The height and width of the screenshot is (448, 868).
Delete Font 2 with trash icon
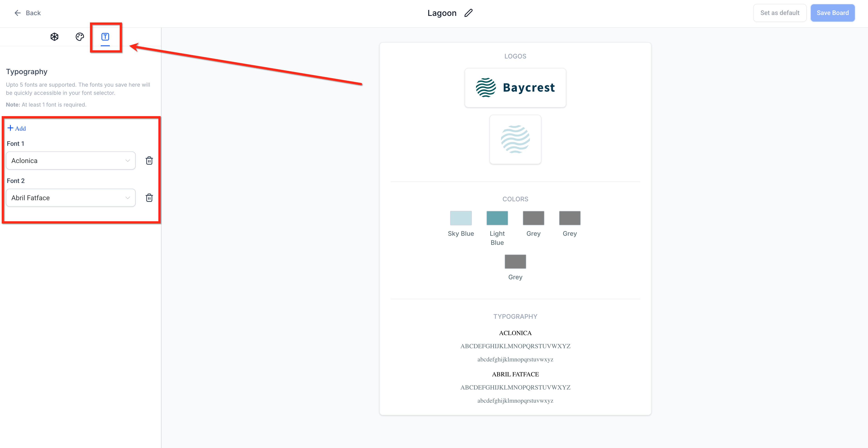pyautogui.click(x=149, y=198)
